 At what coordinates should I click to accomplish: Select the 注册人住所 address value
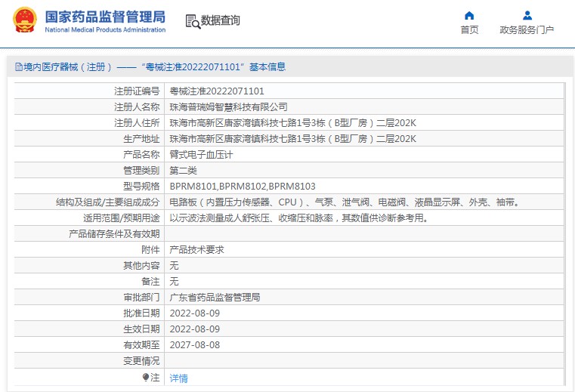tap(292, 123)
